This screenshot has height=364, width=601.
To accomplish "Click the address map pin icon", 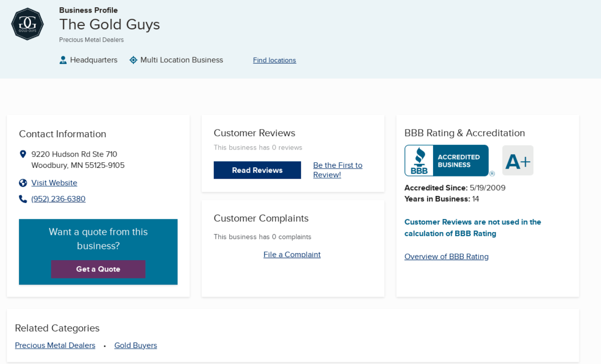I will click(x=23, y=154).
